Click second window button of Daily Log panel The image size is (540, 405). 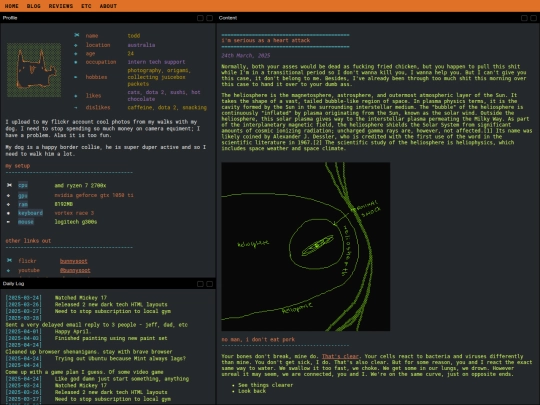click(209, 284)
